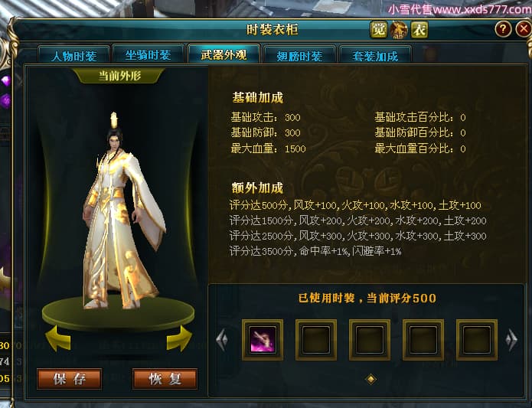The height and width of the screenshot is (408, 532).
Task: Go to next page of fashion slots
Action: (x=511, y=340)
